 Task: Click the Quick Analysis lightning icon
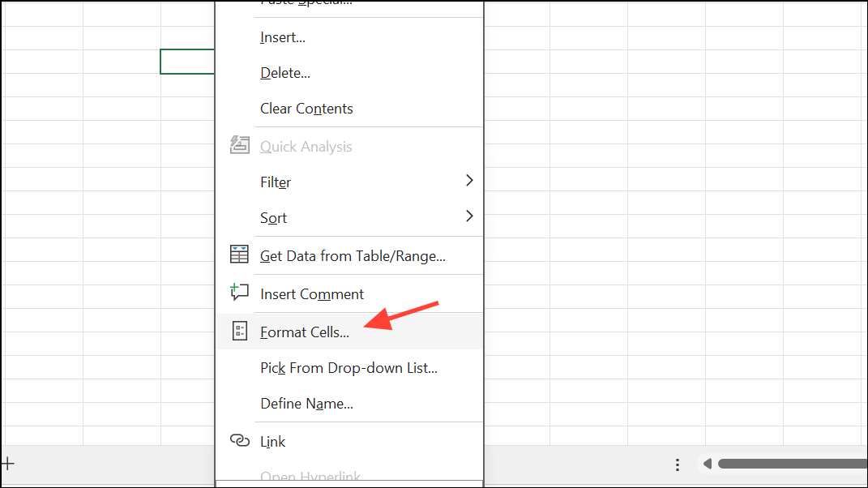point(239,143)
